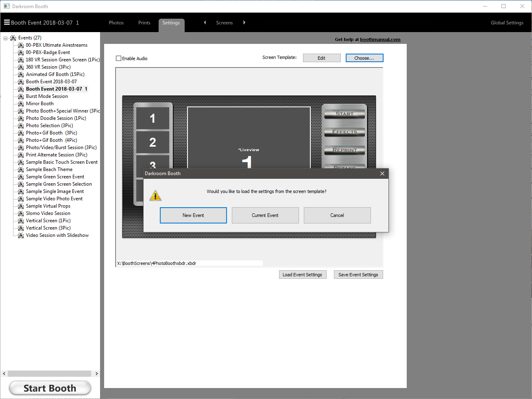Click the Events root folder icon
Screen dimensions: 532x399
13,38
